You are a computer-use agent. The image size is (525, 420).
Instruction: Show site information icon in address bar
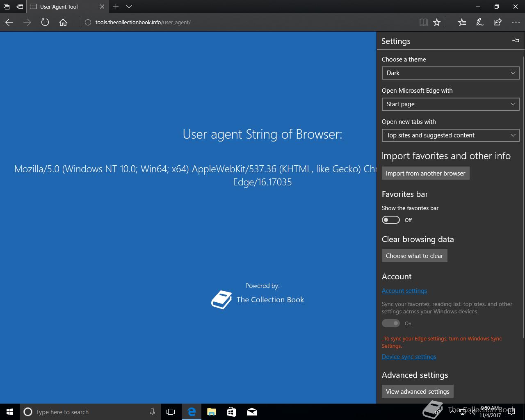tap(88, 23)
